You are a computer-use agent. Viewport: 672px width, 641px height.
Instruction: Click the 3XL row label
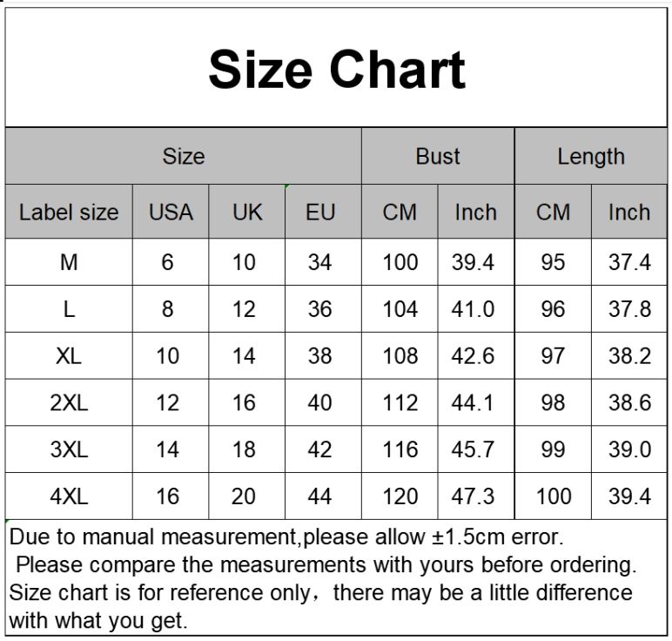[69, 449]
